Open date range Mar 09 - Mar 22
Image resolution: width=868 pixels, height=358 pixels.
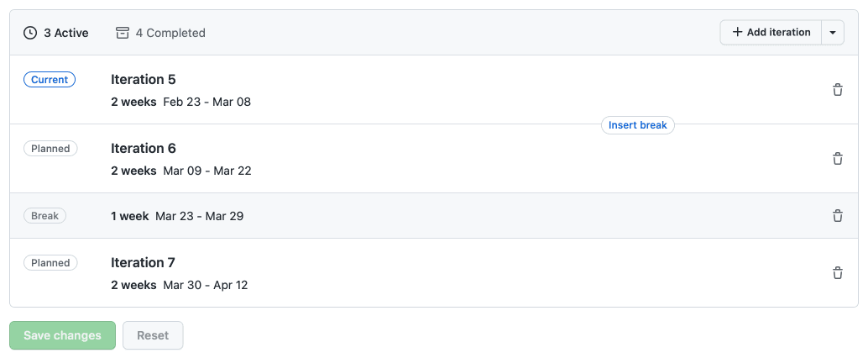click(x=207, y=171)
